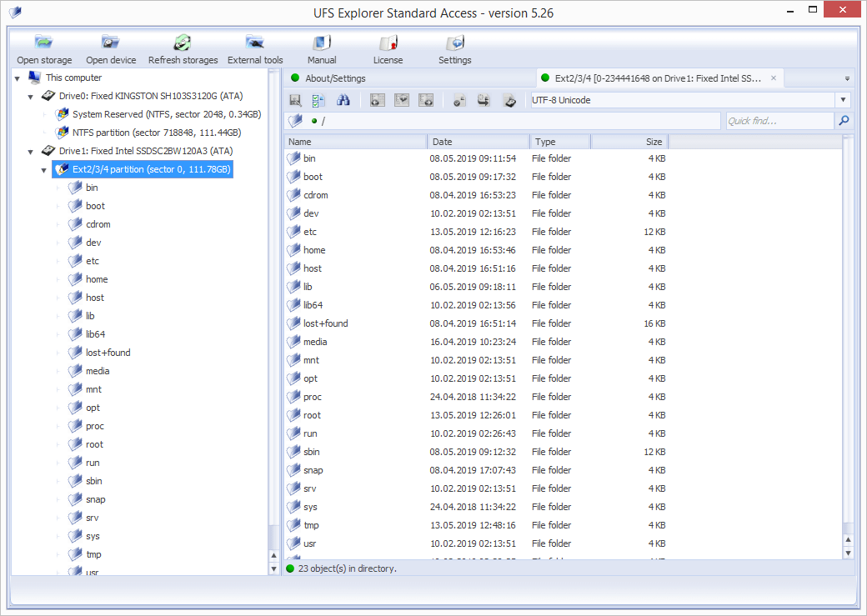Select the proc row in file list

477,397
